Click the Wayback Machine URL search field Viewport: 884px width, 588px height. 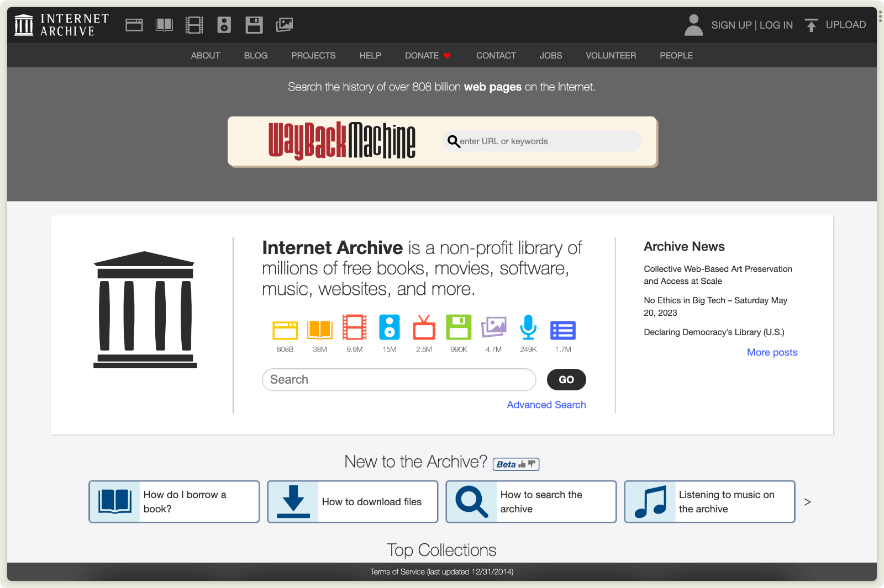coord(541,141)
